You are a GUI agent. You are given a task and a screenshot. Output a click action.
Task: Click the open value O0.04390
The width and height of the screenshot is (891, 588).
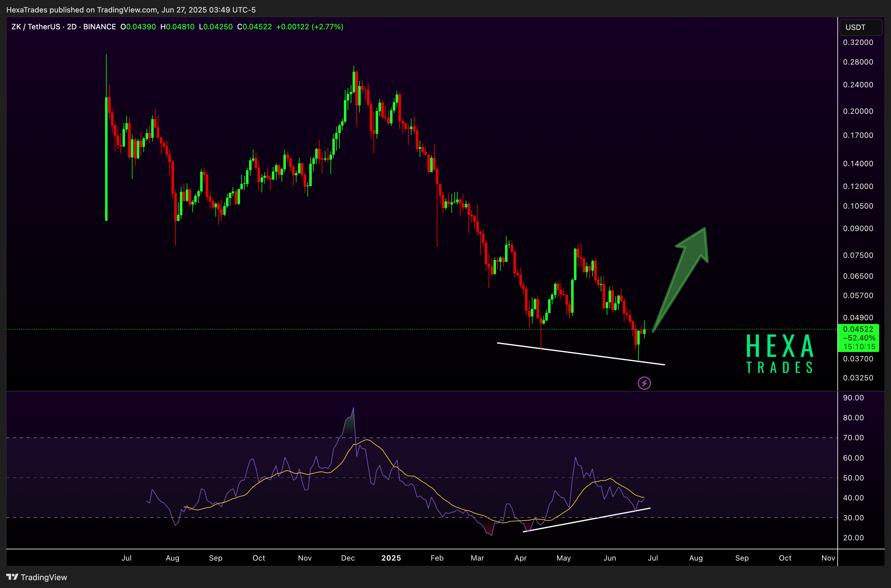[x=138, y=27]
